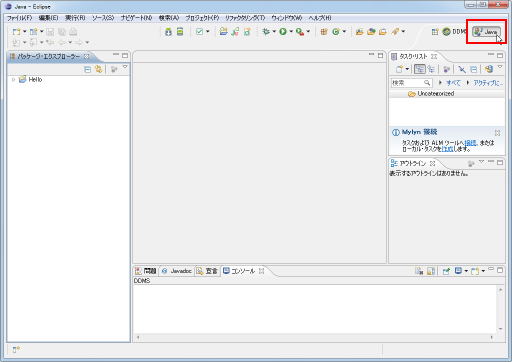Click the Scroll Lock icon in Console
Viewport: 512px width, 362px height.
pos(431,271)
